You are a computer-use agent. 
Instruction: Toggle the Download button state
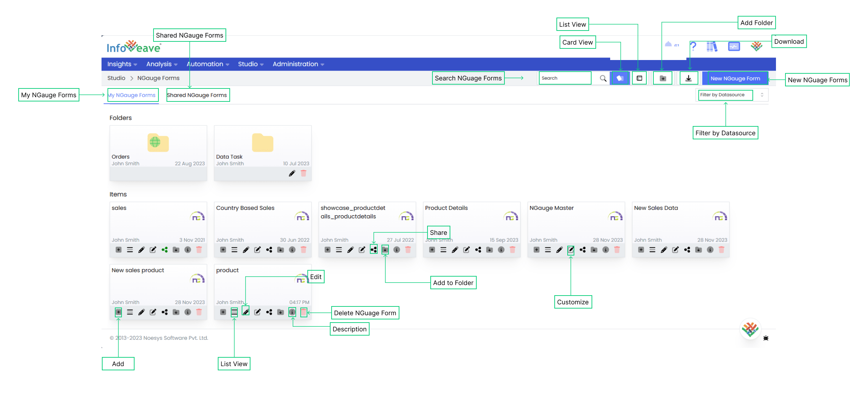click(x=688, y=78)
